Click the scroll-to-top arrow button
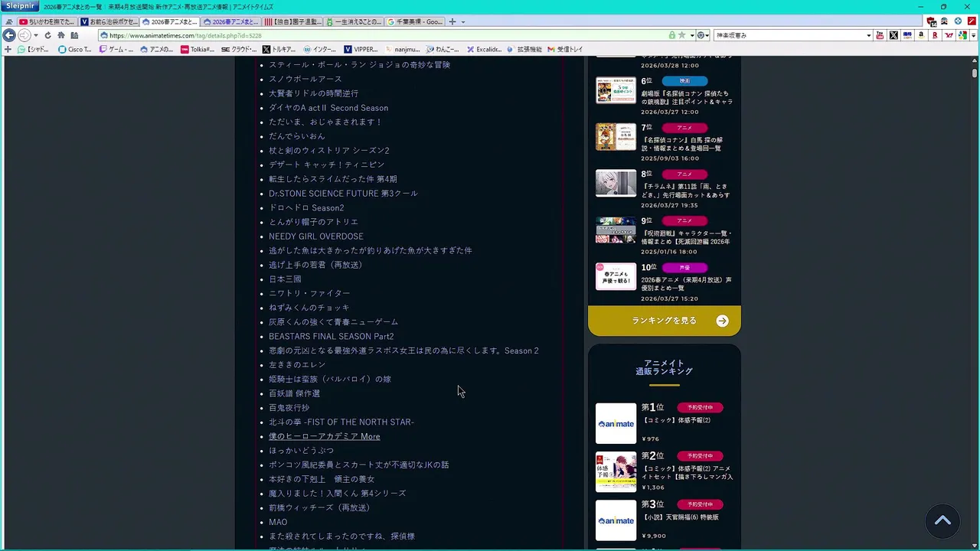 [943, 522]
